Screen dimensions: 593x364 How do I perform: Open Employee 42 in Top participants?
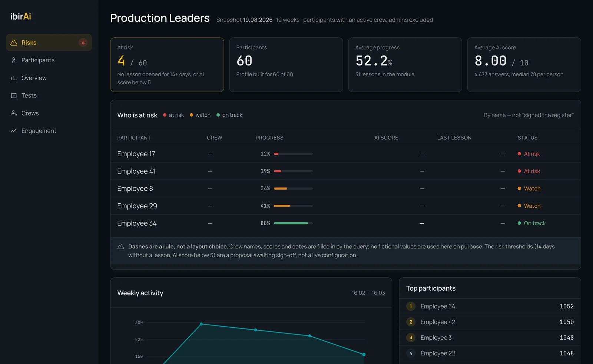(x=438, y=322)
